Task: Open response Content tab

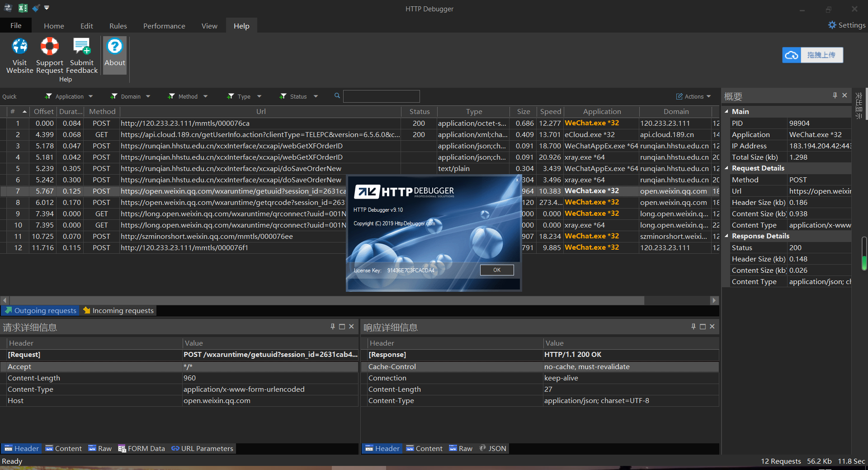Action: pyautogui.click(x=424, y=448)
